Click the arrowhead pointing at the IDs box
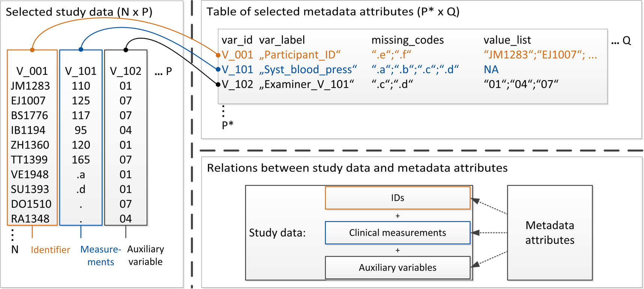This screenshot has width=644, height=289. click(x=475, y=201)
